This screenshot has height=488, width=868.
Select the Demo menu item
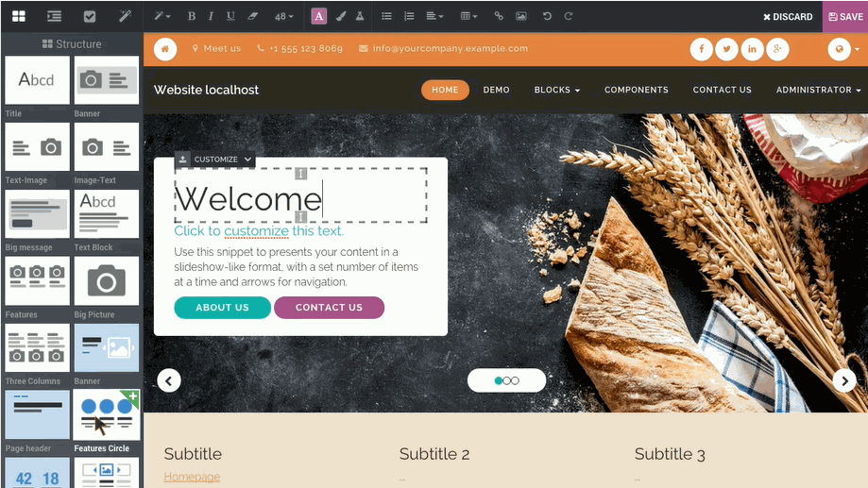(496, 90)
